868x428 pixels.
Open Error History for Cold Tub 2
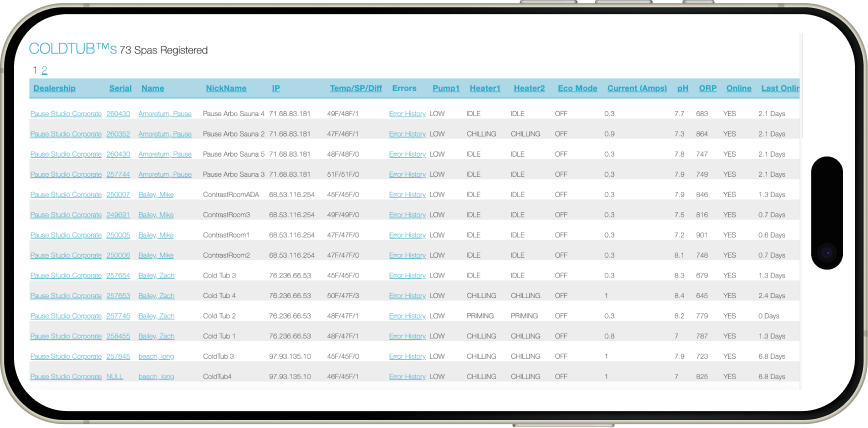407,316
